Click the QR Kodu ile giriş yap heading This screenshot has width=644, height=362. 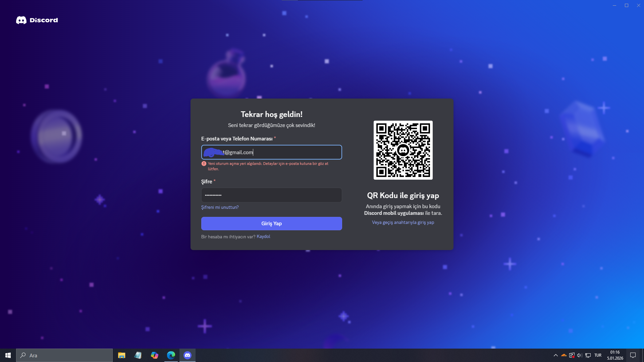pyautogui.click(x=403, y=196)
